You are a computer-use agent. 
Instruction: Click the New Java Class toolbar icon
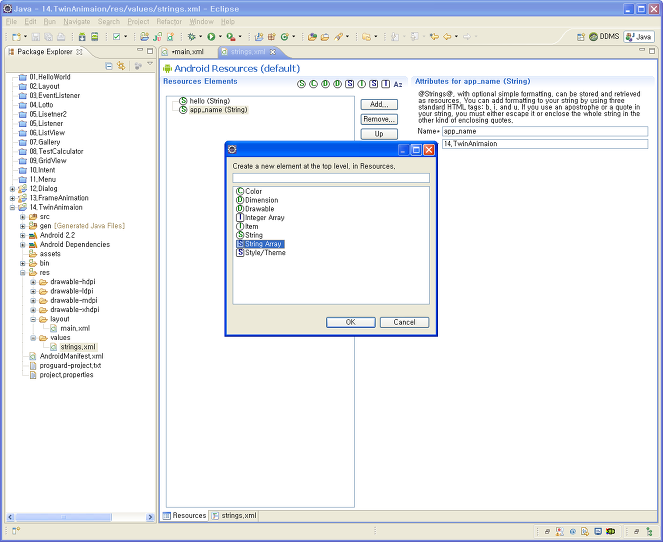(x=285, y=37)
